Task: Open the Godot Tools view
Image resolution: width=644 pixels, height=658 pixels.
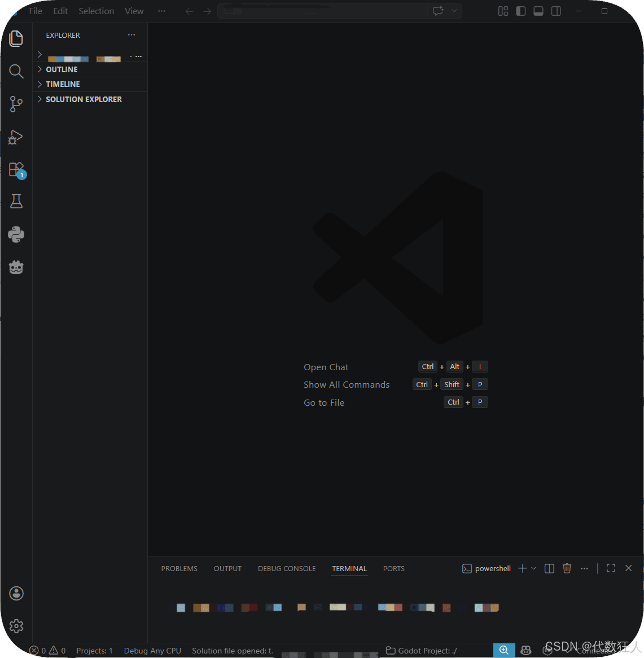Action: 16,267
